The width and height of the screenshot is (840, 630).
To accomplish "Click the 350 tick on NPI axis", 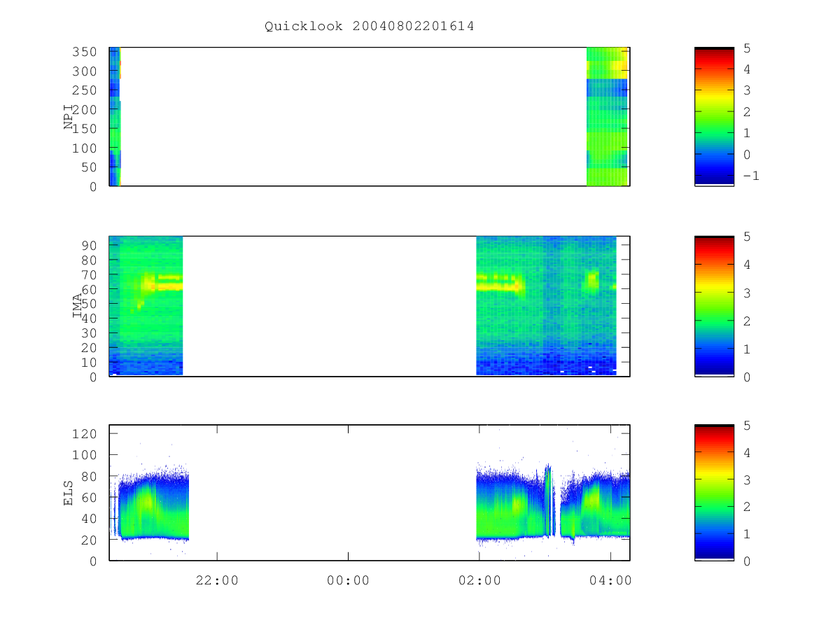I will [x=85, y=52].
